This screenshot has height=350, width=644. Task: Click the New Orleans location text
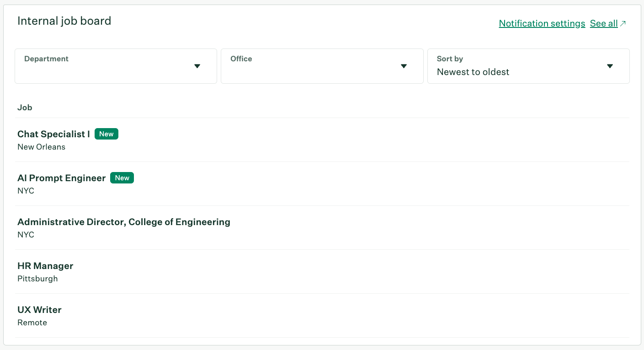tap(41, 147)
